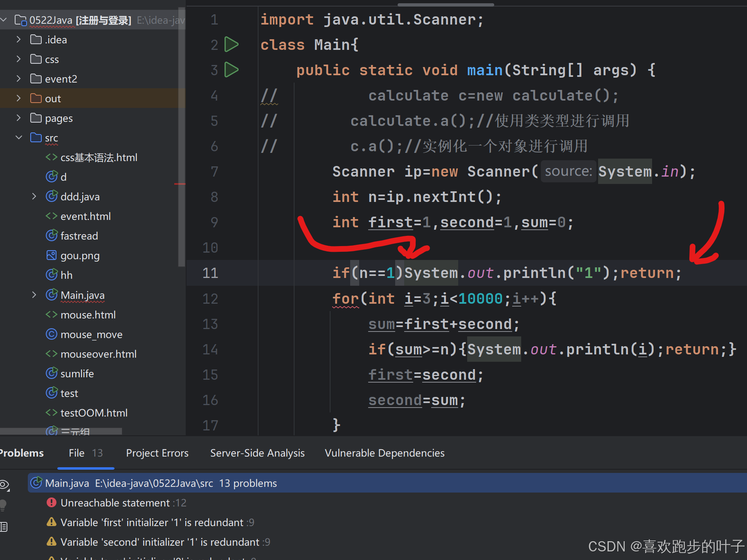Click the class icon next to ddd.java
Screen dimensions: 747x560
tap(52, 196)
